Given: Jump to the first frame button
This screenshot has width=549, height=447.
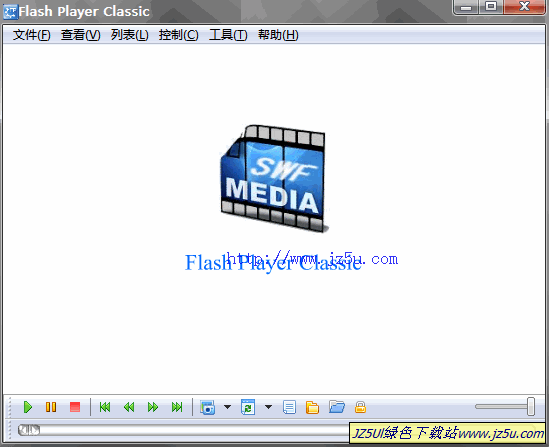Looking at the screenshot, I should [x=105, y=407].
